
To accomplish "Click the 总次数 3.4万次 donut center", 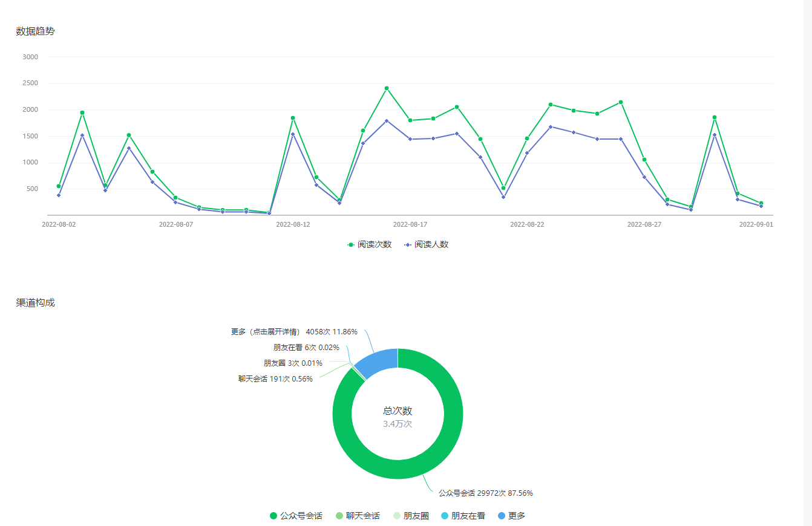I will pos(398,417).
